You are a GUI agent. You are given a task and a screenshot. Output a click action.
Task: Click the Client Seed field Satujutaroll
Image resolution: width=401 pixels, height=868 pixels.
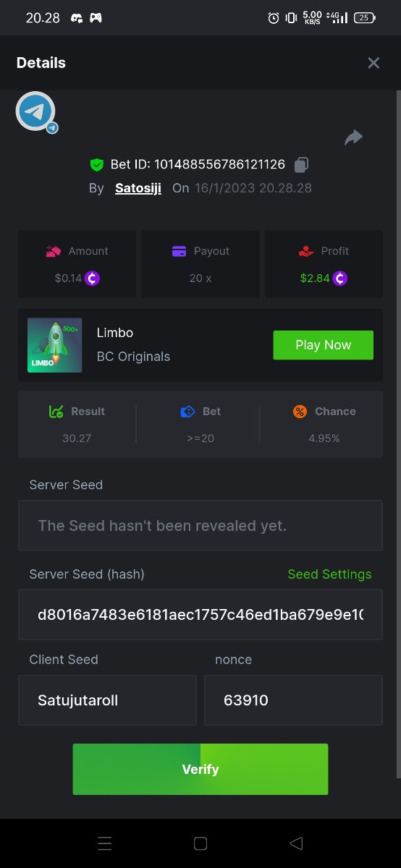[107, 700]
